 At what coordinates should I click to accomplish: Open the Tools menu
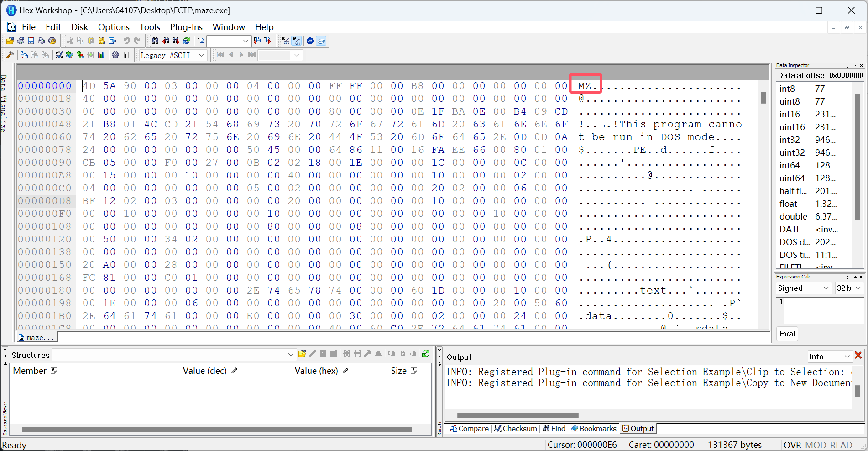150,27
